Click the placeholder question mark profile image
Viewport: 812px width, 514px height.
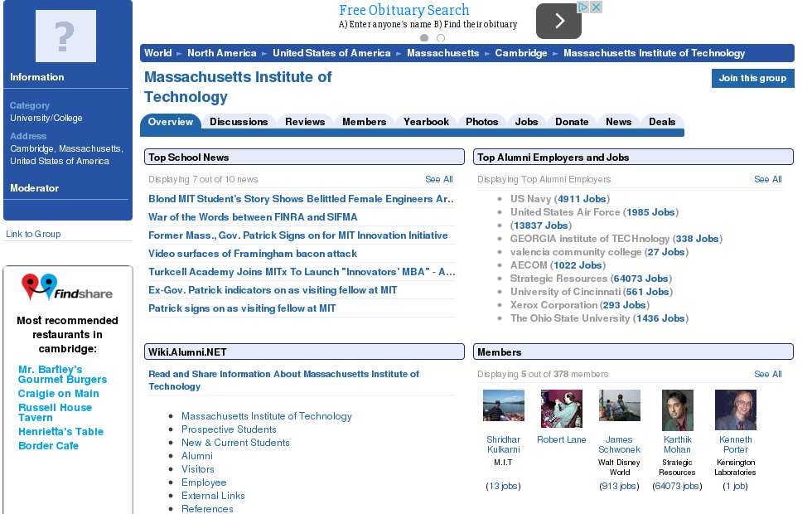65,36
